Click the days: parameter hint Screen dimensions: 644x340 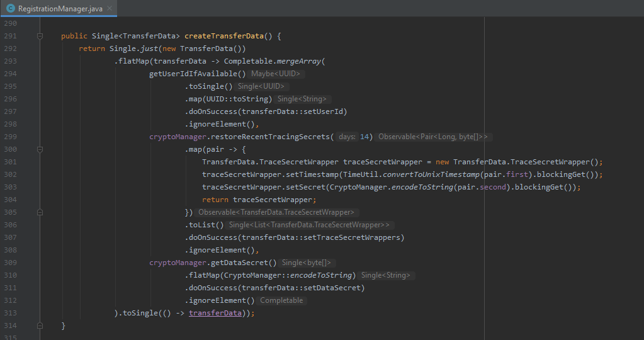coord(347,137)
